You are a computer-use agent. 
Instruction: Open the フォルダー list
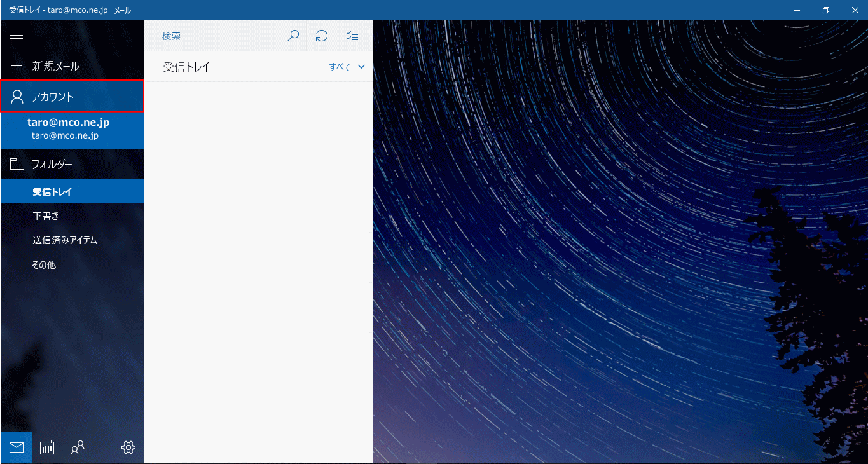click(x=52, y=164)
